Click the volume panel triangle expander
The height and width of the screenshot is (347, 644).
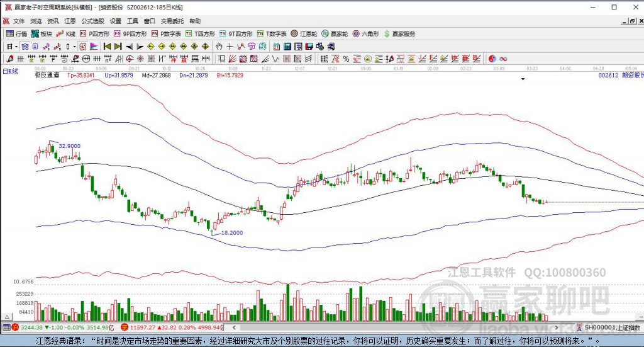(7, 317)
